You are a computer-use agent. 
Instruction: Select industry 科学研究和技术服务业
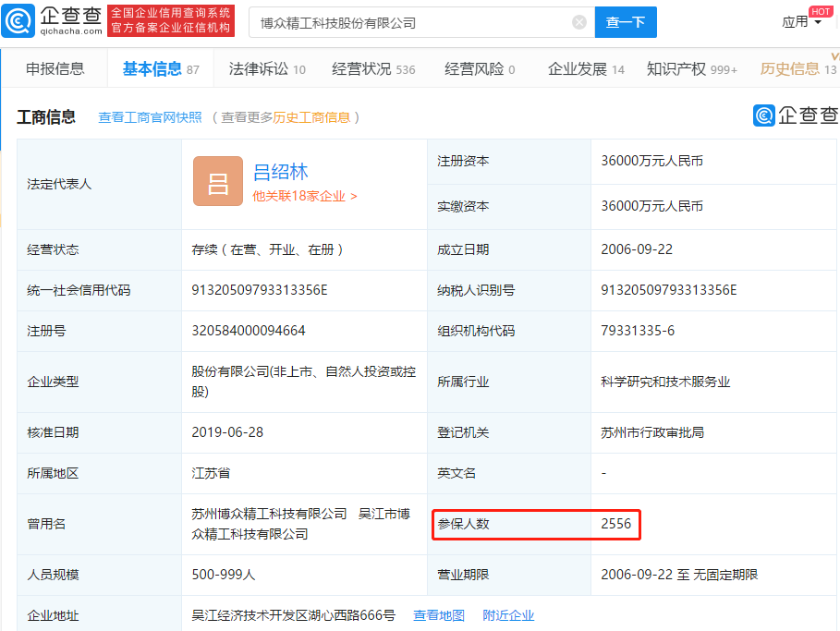coord(665,382)
